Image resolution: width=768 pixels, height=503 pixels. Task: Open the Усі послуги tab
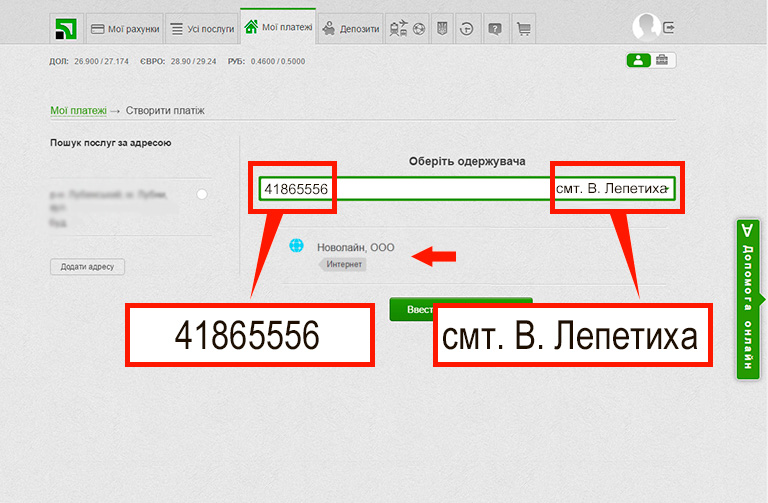(201, 29)
